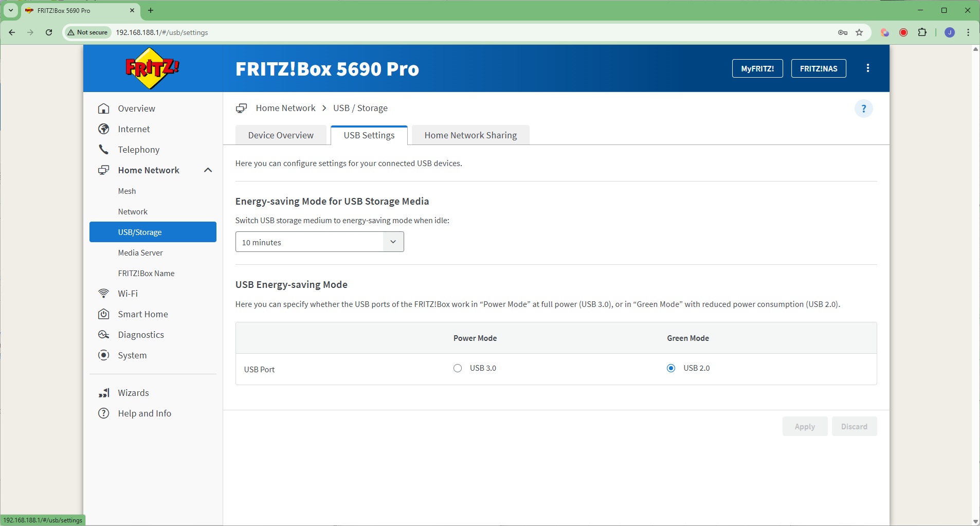Switch to the Device Overview tab
The height and width of the screenshot is (526, 980).
point(281,135)
